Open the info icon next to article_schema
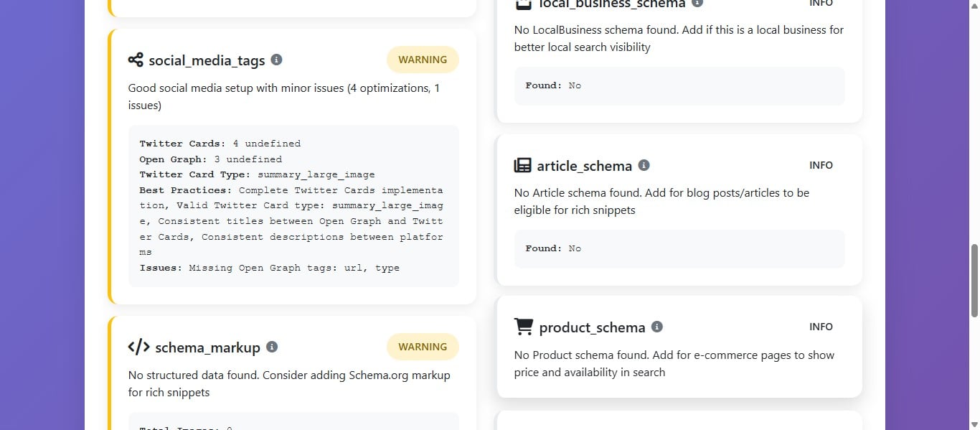The width and height of the screenshot is (980, 430). [644, 165]
